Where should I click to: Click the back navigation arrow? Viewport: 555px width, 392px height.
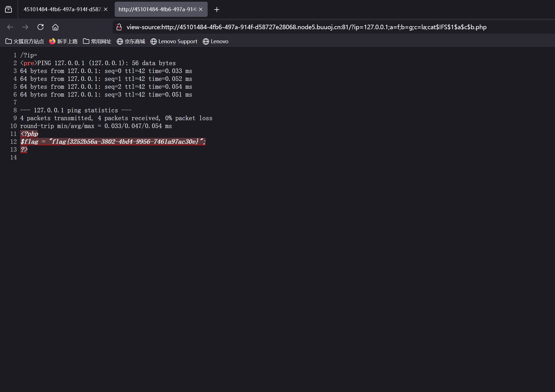[x=10, y=27]
